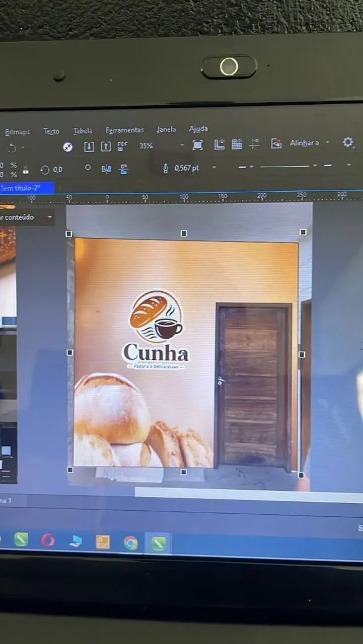The image size is (363, 644).
Task: Click the rotation angle 0,0 field
Action: pyautogui.click(x=58, y=170)
